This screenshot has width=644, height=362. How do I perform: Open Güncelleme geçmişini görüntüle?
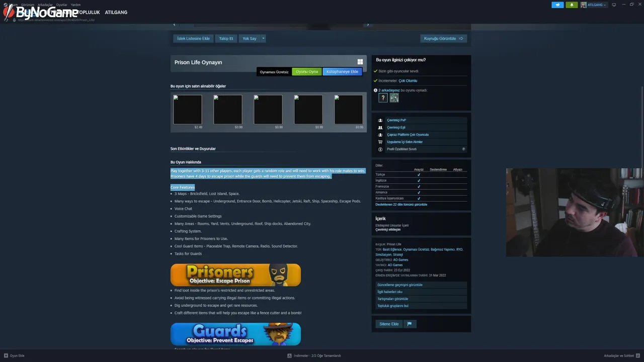click(421, 285)
